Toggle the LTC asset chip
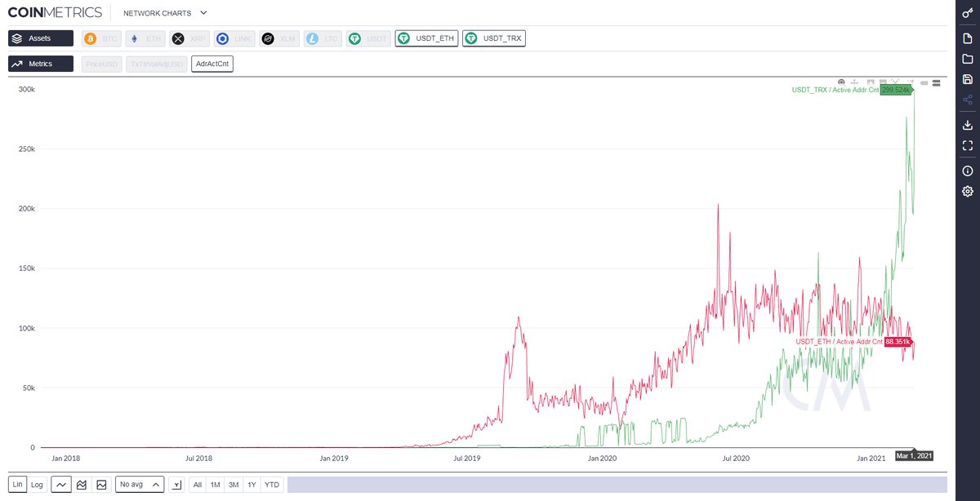Screen dimensions: 980x501 pyautogui.click(x=323, y=38)
